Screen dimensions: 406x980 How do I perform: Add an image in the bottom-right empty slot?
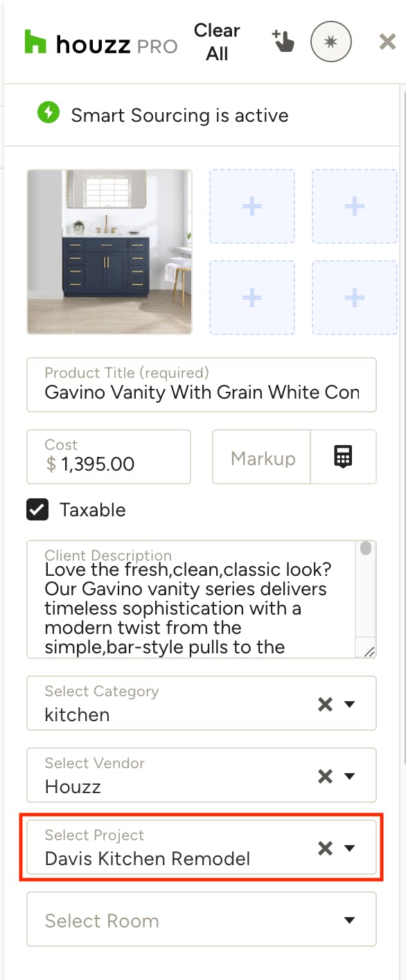355,298
